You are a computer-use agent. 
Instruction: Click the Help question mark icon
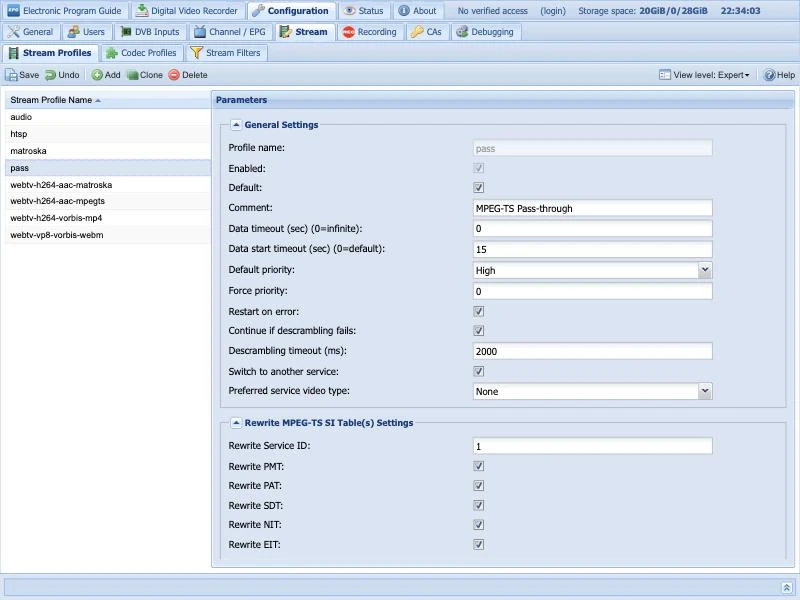[769, 75]
